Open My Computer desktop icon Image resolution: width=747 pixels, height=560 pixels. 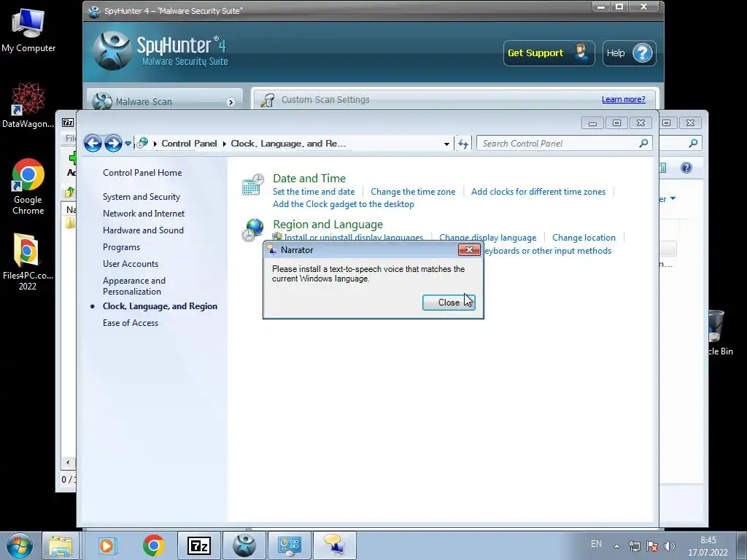click(28, 30)
